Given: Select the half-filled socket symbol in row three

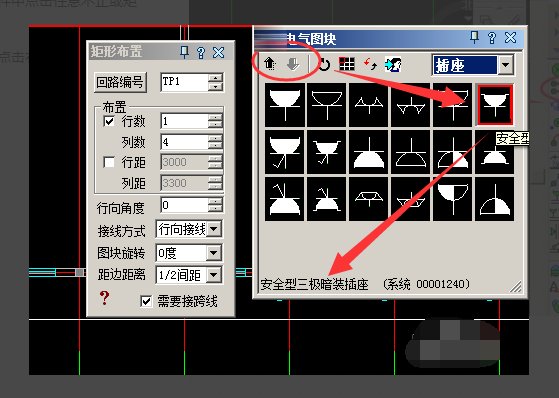Looking at the screenshot, I should pyautogui.click(x=452, y=199).
